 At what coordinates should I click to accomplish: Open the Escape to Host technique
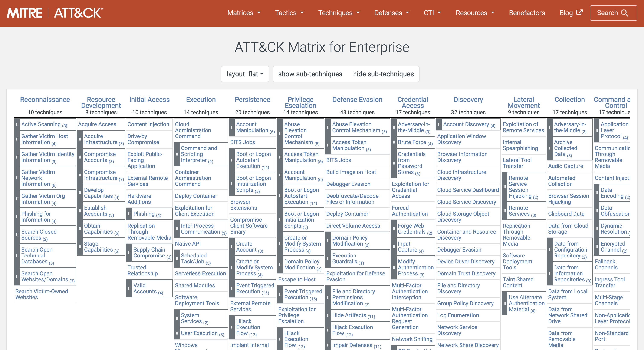297,279
